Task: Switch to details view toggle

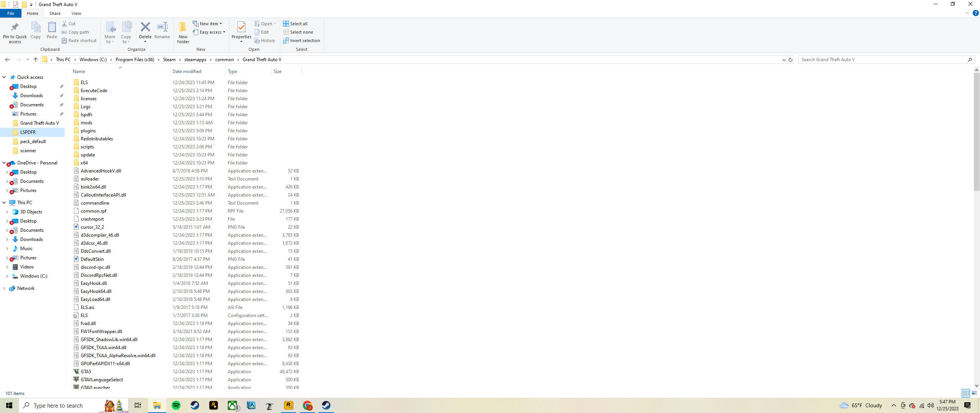Action: point(966,393)
